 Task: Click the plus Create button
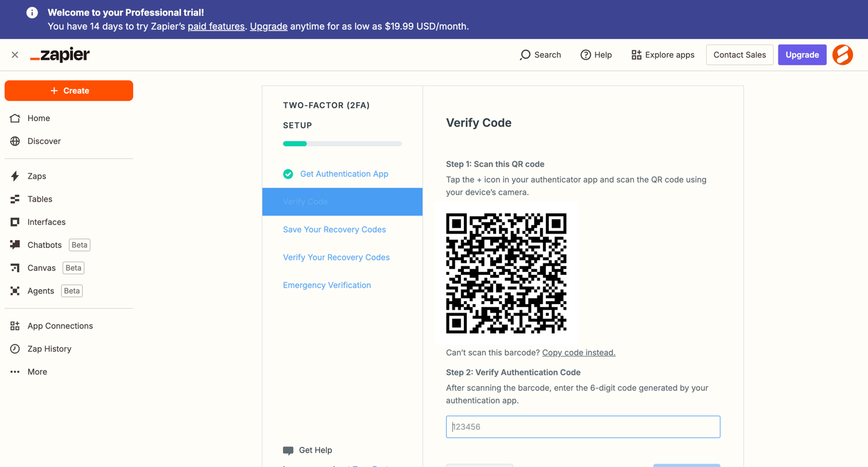(x=69, y=91)
